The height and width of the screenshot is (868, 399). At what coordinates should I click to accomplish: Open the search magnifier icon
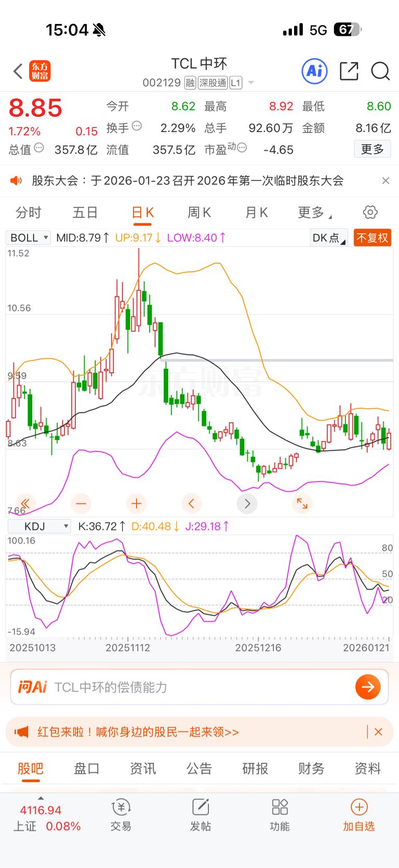tap(380, 71)
